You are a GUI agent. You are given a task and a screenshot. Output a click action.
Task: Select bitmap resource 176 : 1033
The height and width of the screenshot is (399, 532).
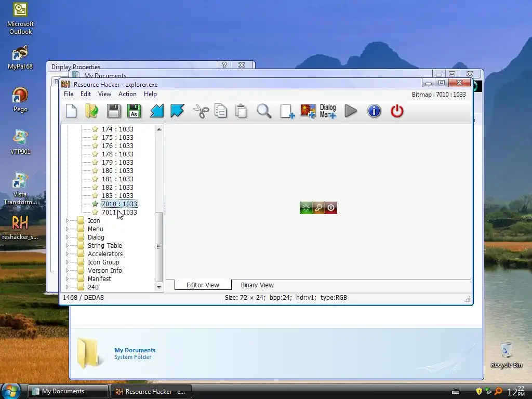point(117,145)
